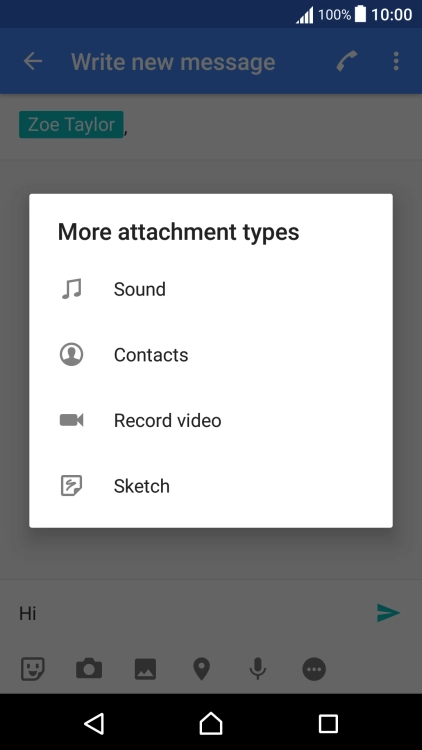Pick the Record video option
Viewport: 422px width, 750px height.
211,420
